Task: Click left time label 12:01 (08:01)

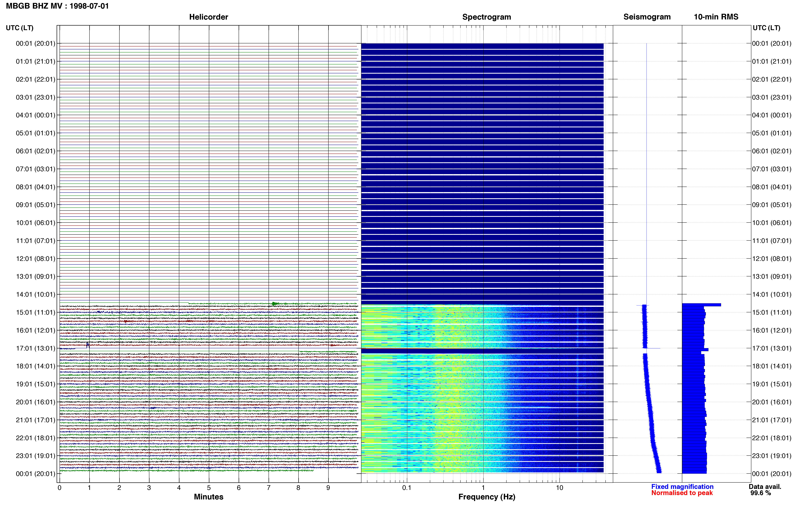Action: click(36, 259)
